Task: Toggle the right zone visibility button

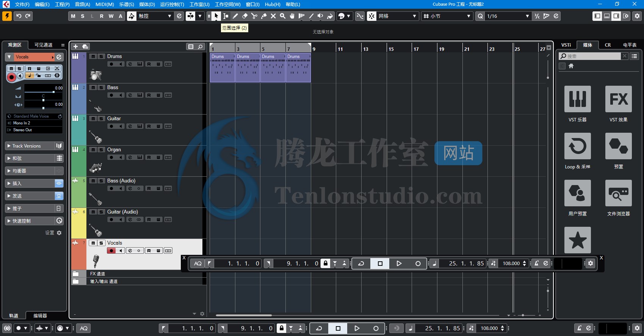Action: [x=616, y=16]
